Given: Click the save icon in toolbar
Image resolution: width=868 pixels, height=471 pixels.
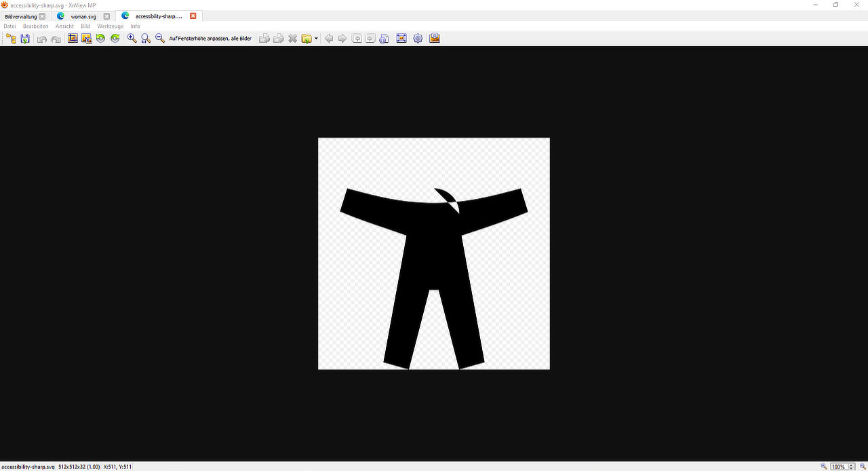Looking at the screenshot, I should click(25, 39).
